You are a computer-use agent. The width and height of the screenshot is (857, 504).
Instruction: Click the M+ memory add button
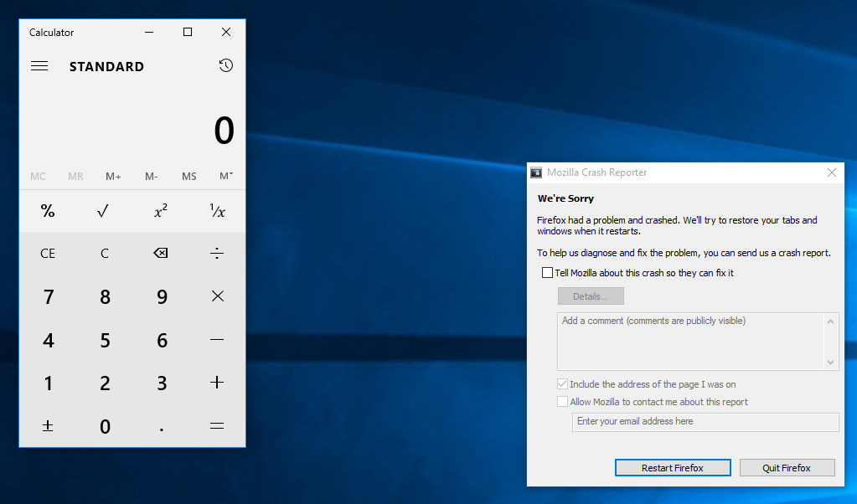pyautogui.click(x=113, y=177)
